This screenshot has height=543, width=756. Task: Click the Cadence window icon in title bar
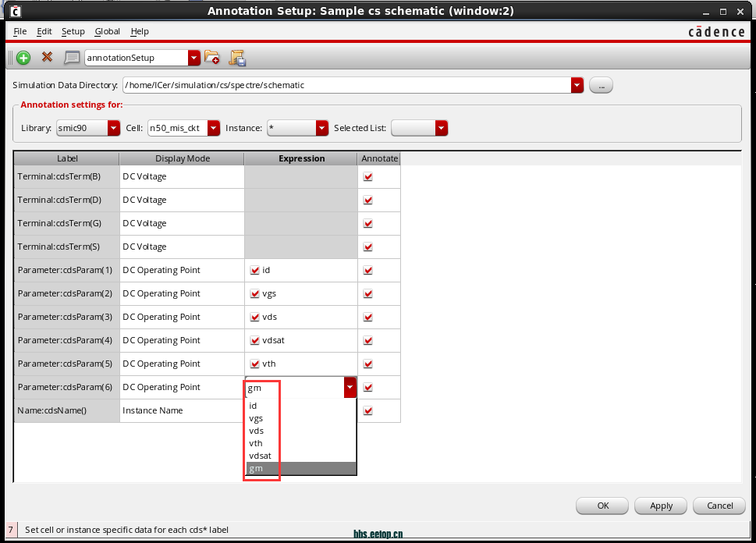[16, 11]
